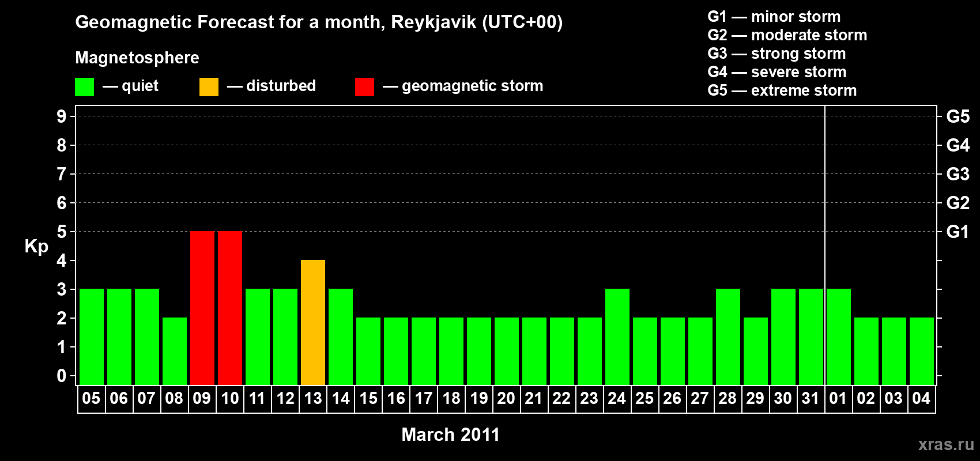Click the 'G2 — moderate storm' legend line
Viewport: 980px width, 461px height.
click(x=787, y=35)
